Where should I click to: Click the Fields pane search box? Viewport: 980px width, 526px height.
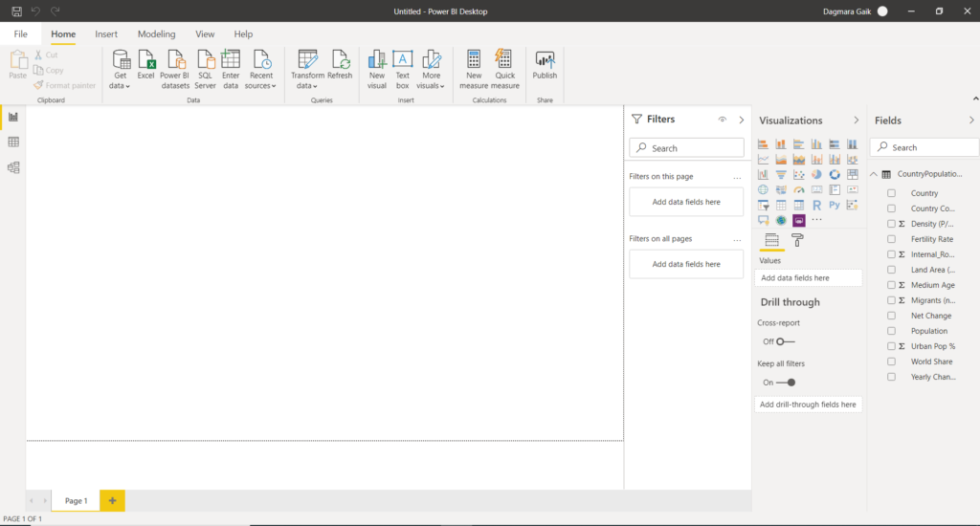pyautogui.click(x=925, y=147)
